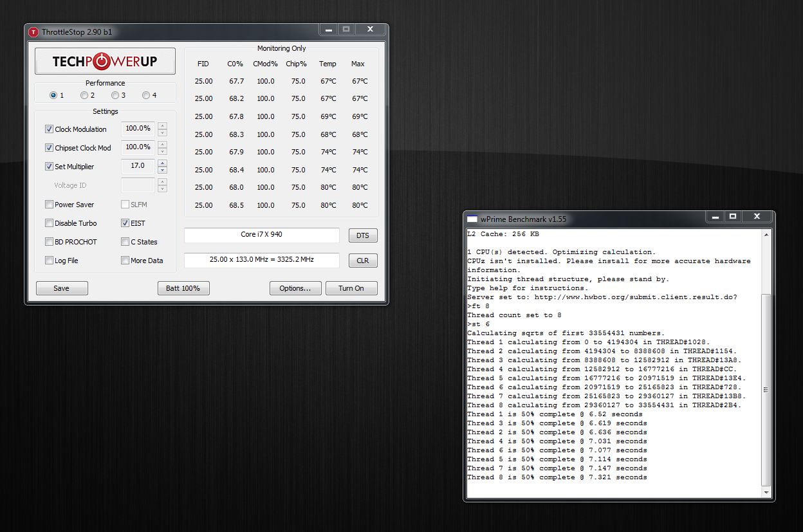Image resolution: width=803 pixels, height=532 pixels.
Task: Decrease Clock Modulation with down arrow
Action: click(x=162, y=133)
